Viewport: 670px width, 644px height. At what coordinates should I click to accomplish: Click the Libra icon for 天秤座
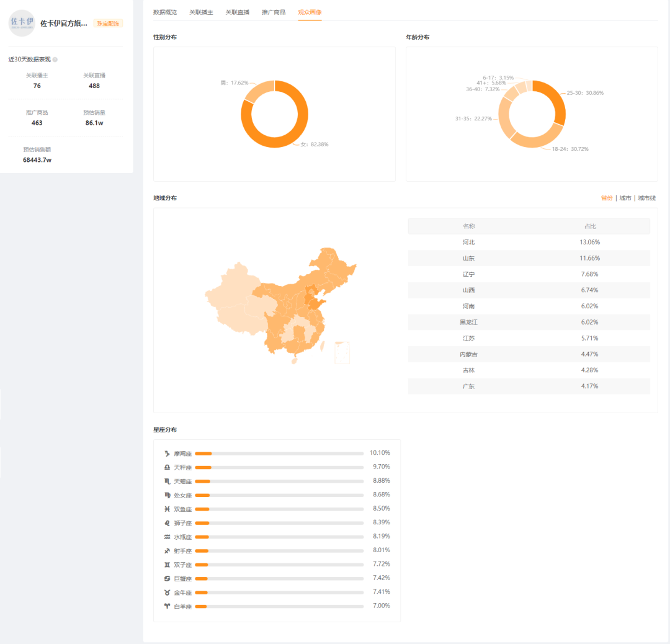[167, 468]
